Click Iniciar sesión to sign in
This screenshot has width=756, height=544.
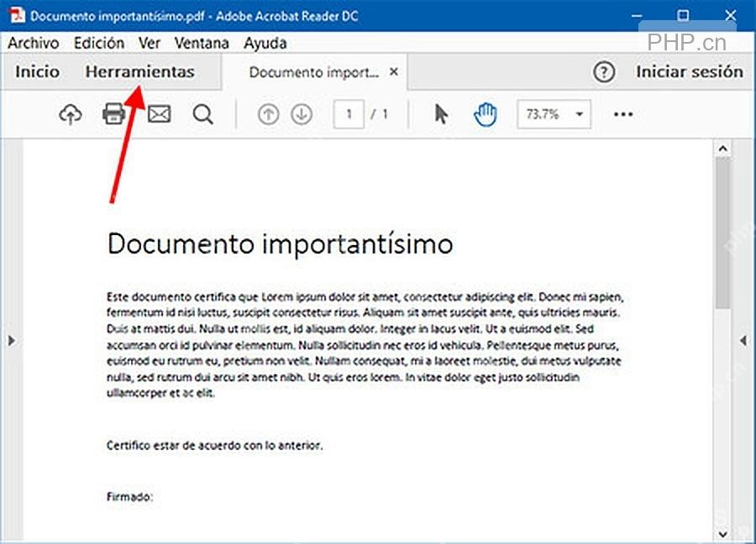pos(690,72)
